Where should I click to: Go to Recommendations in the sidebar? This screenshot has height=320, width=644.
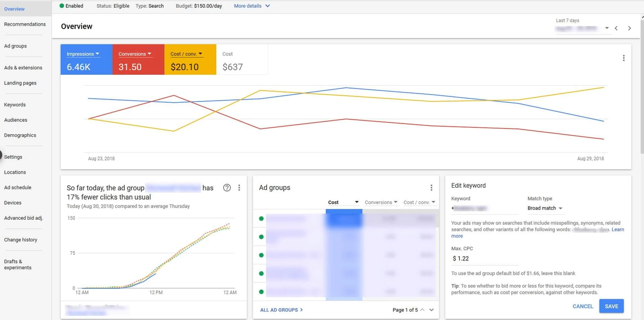pyautogui.click(x=25, y=24)
